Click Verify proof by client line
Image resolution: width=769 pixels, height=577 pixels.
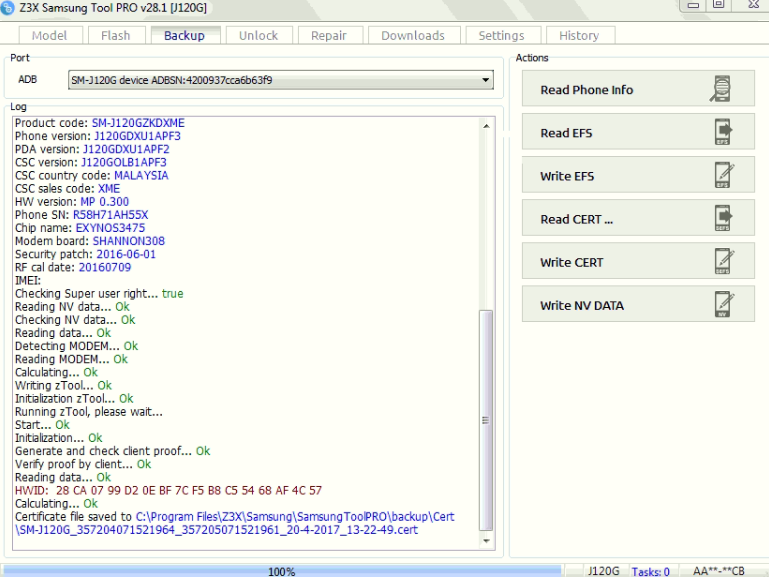pyautogui.click(x=83, y=464)
